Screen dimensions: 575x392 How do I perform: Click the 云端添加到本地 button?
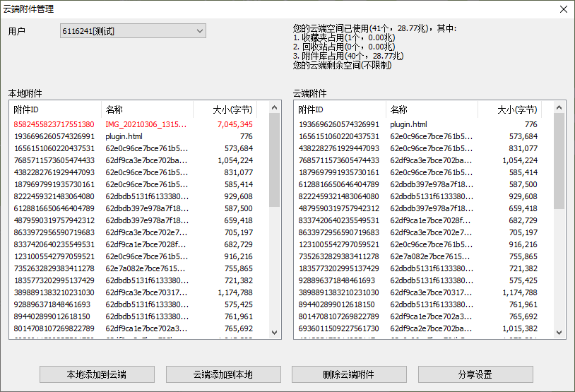coord(223,374)
